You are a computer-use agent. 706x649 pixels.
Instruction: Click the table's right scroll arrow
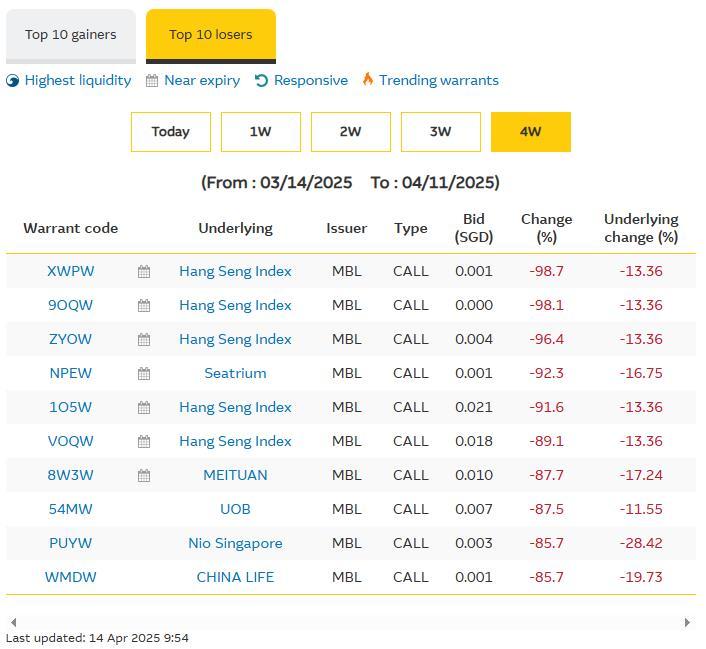click(687, 622)
